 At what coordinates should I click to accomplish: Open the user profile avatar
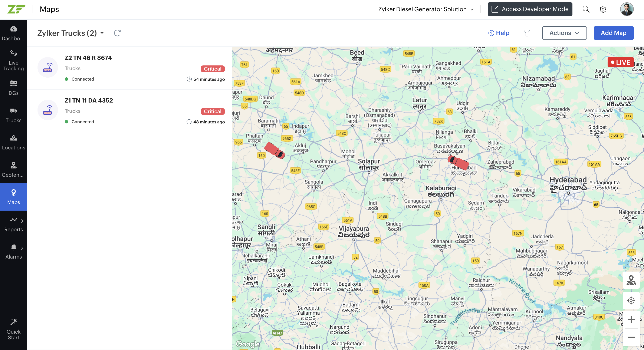(627, 9)
